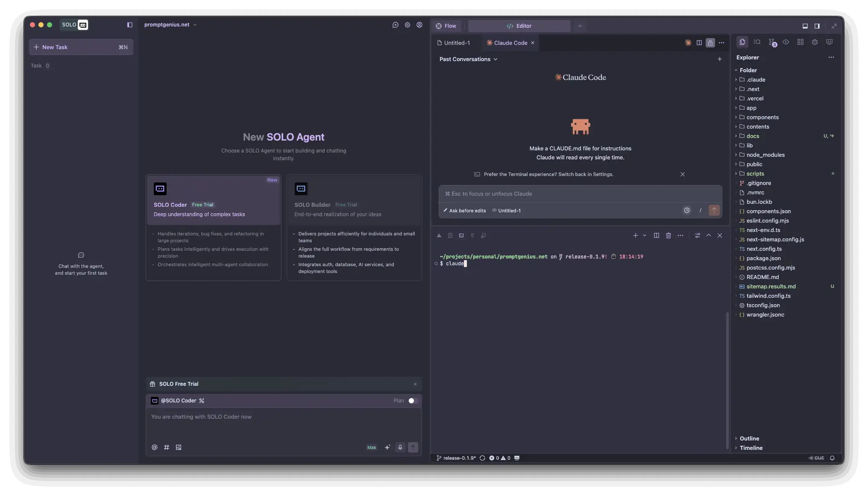Open Source Control showing 3 changes

tap(771, 42)
